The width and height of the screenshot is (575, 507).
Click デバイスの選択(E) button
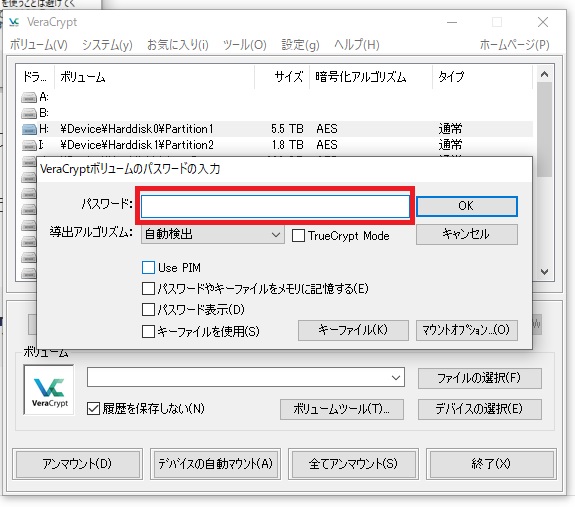[480, 409]
